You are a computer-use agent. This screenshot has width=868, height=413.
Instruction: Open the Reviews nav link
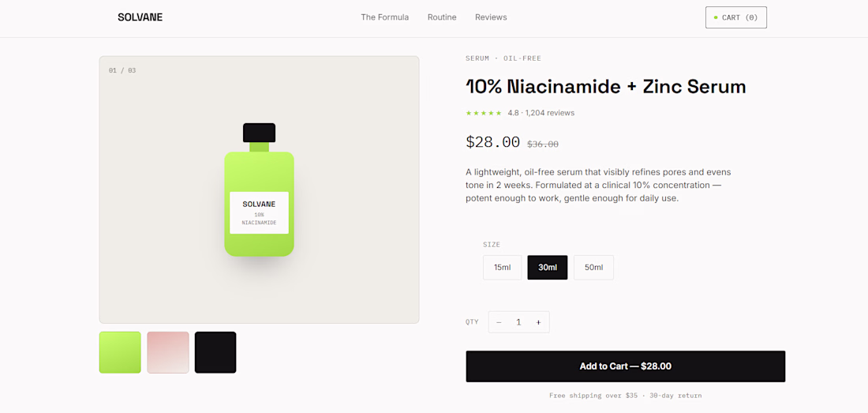[x=491, y=17]
